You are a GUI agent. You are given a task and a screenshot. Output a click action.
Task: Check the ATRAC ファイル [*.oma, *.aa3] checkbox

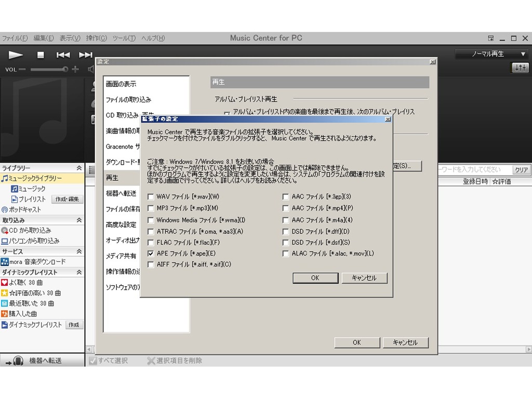coord(151,232)
